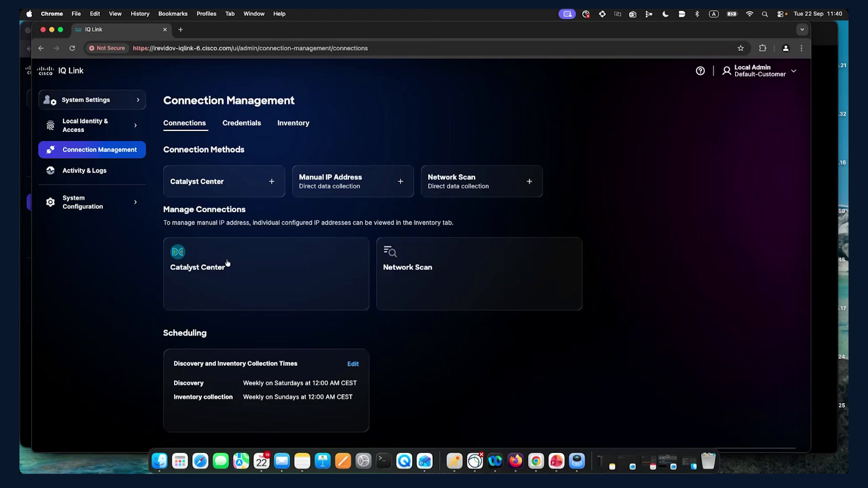
Task: Open macOS Spotlight search in menu bar
Action: pos(764,14)
